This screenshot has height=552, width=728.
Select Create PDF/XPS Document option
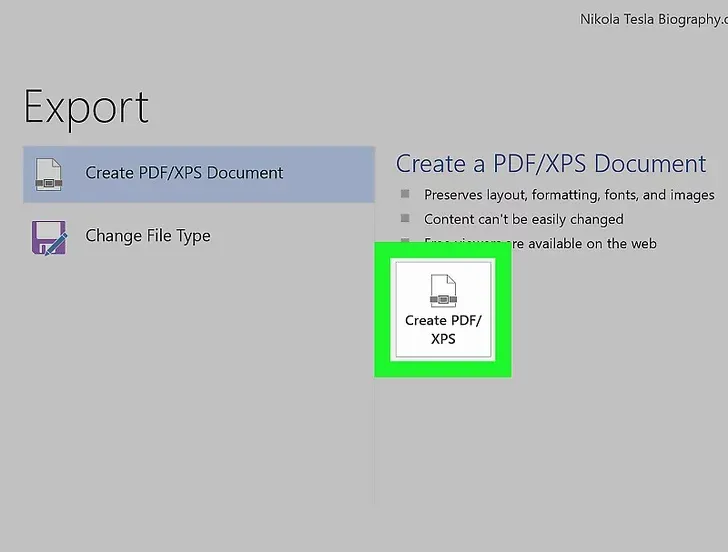pos(199,174)
